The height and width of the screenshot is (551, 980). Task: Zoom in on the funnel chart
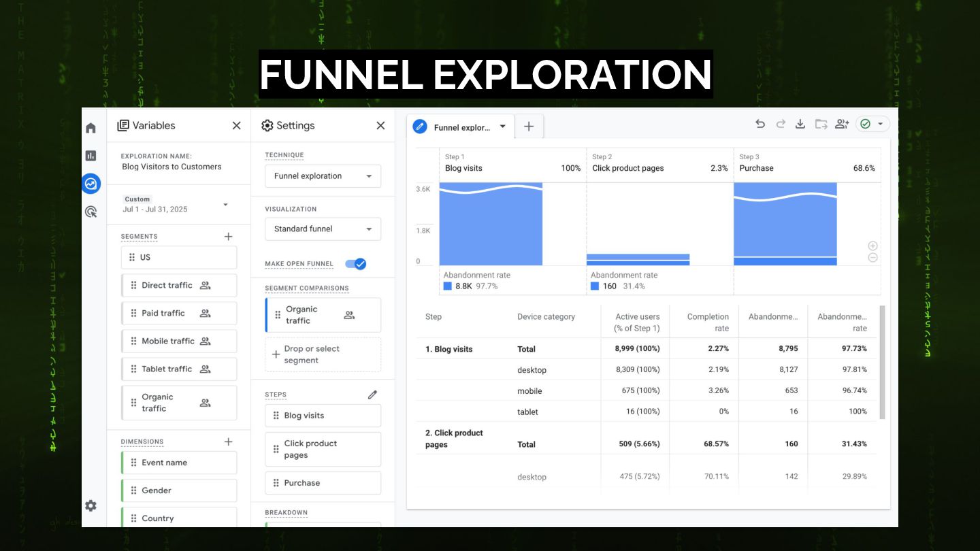pos(872,246)
